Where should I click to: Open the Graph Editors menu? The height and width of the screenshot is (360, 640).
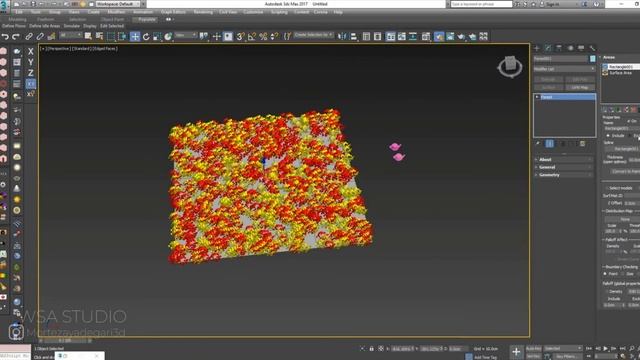[173, 12]
